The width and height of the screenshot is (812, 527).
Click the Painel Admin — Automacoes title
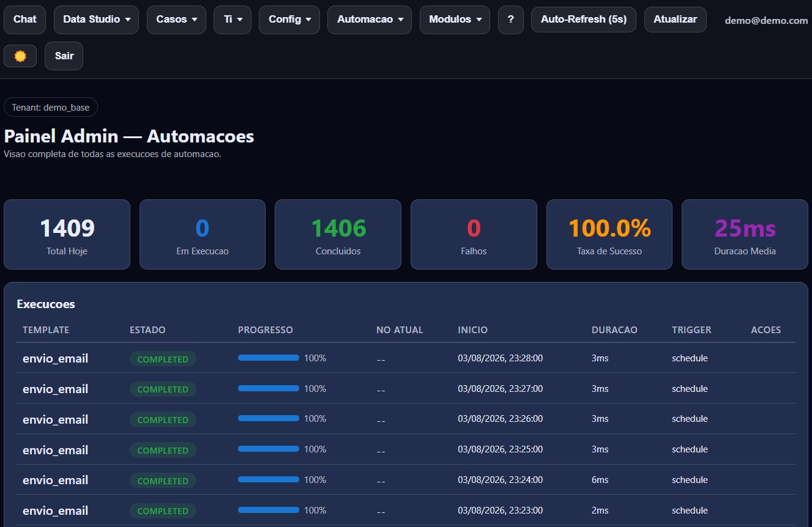point(129,136)
